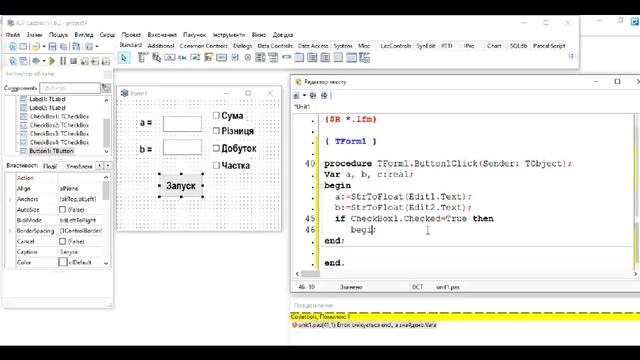
Task: Click the Pause debugger toolbar icon
Action: pos(63,61)
